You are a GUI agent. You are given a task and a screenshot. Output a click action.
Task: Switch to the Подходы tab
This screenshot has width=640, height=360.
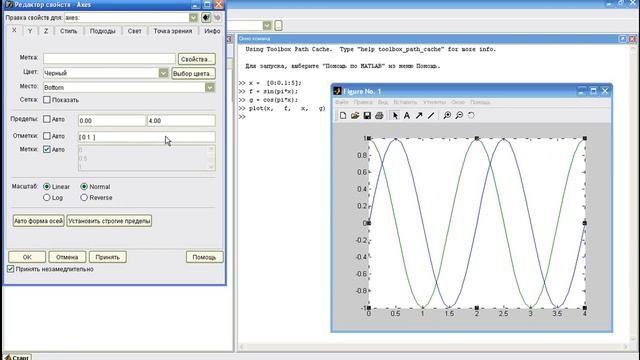[x=102, y=31]
